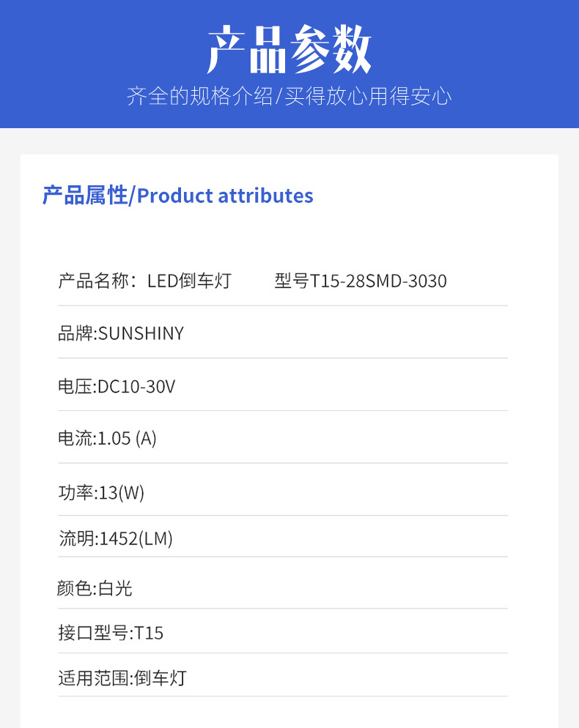Click the current row 电流:1.05 (A)
The width and height of the screenshot is (579, 728).
[x=282, y=438]
